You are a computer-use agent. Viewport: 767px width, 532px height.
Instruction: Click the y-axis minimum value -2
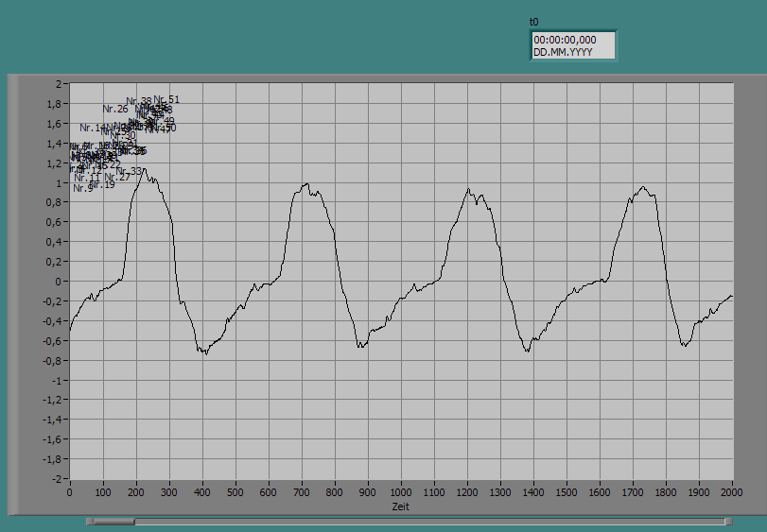(57, 479)
